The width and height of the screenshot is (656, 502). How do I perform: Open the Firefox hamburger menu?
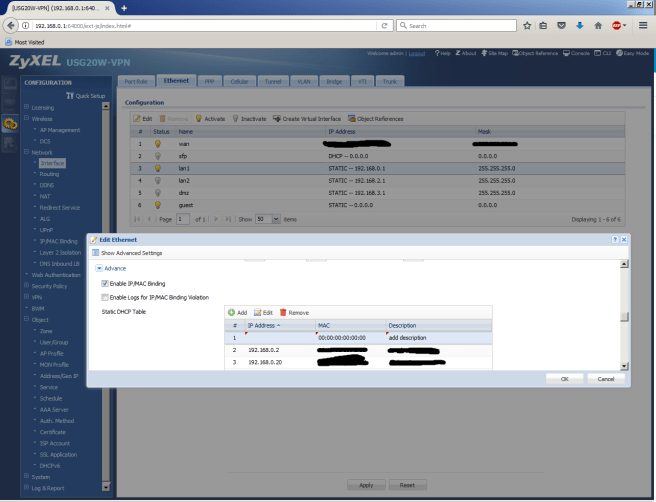click(x=642, y=23)
